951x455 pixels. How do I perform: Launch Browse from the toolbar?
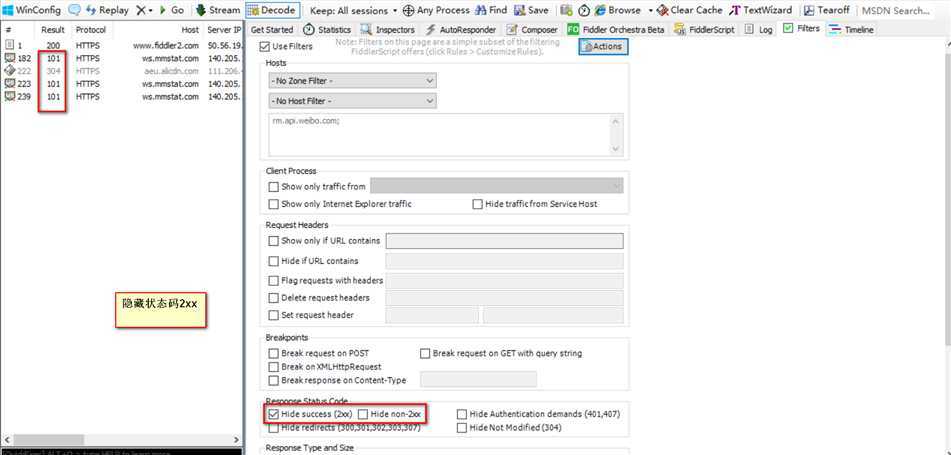point(617,10)
